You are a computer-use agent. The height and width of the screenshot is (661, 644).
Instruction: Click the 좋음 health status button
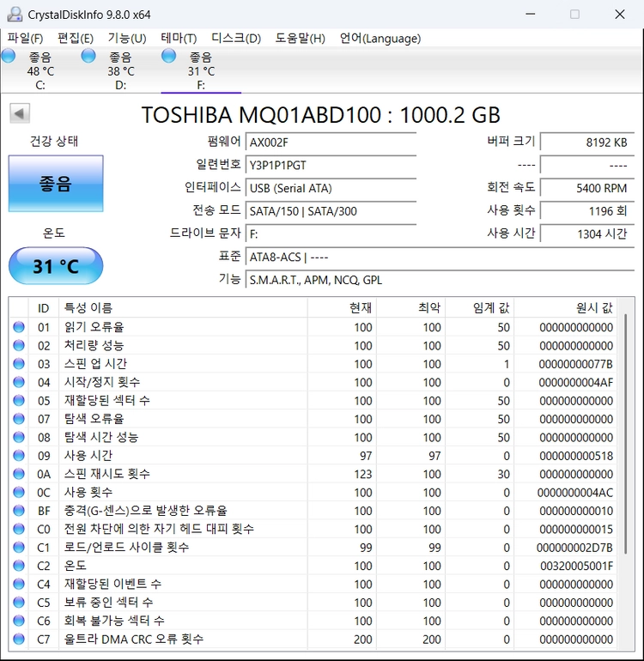point(56,184)
